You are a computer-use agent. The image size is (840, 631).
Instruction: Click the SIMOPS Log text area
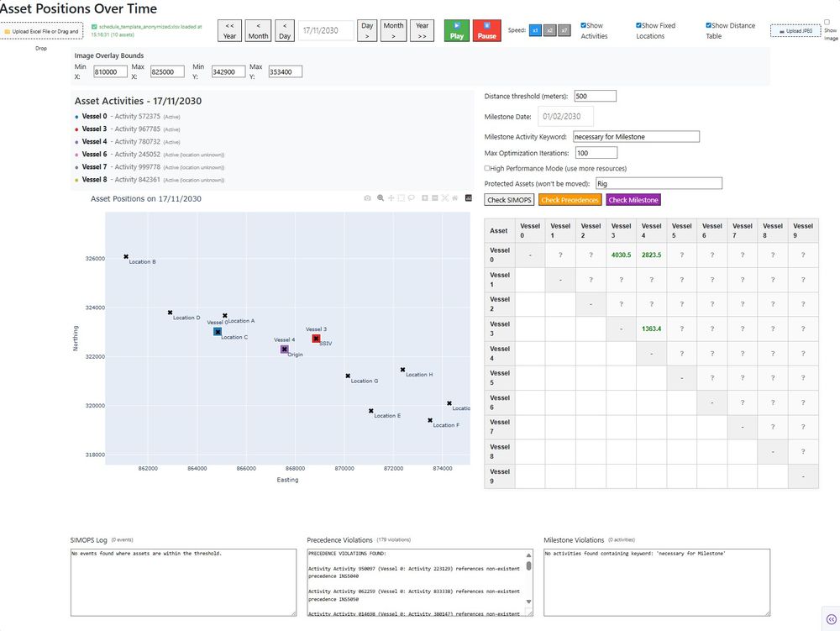[183, 582]
